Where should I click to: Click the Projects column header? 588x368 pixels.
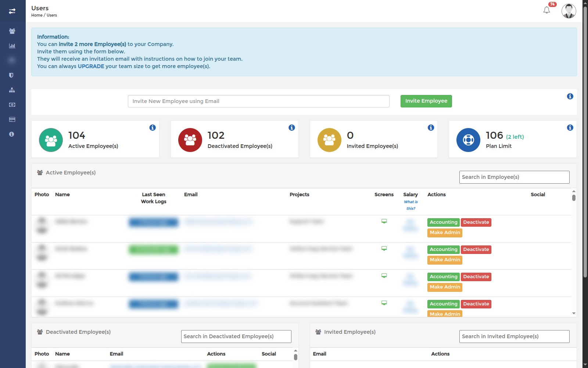tap(299, 195)
